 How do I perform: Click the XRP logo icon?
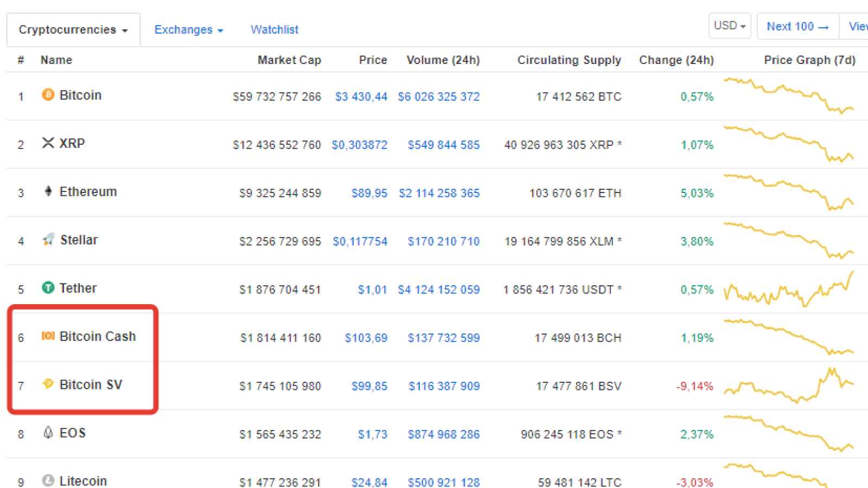[48, 143]
